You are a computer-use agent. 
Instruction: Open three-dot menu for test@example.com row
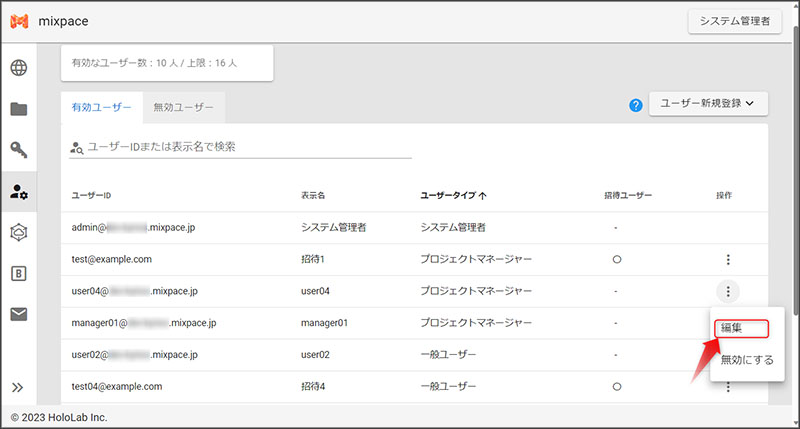pos(728,260)
